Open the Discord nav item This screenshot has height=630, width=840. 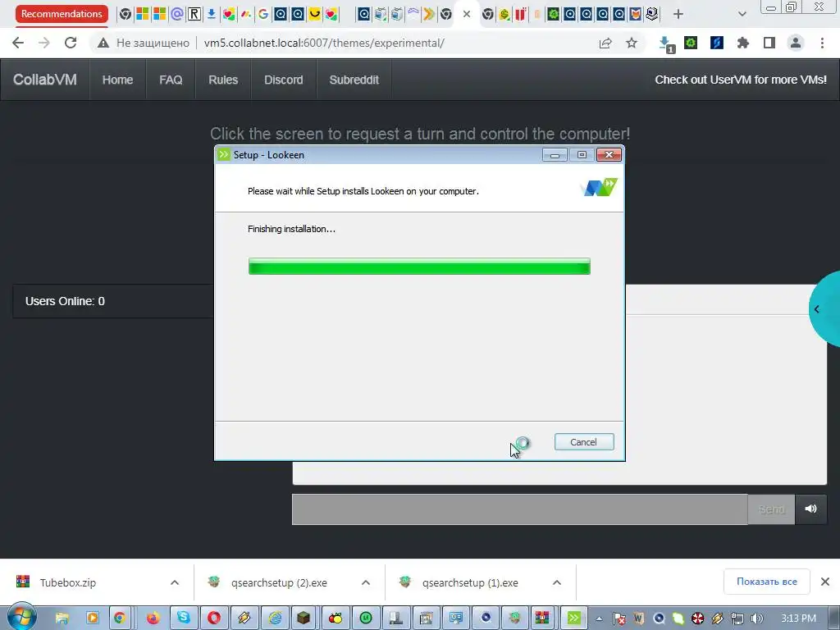pyautogui.click(x=283, y=80)
